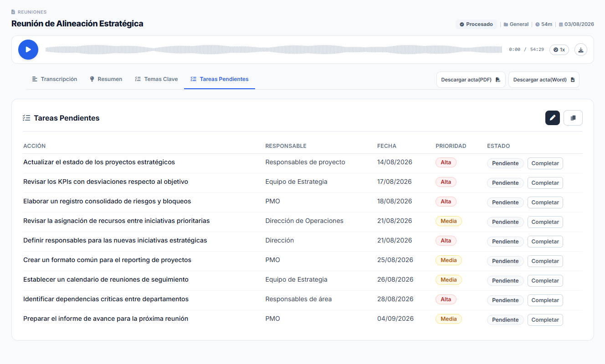
Task: Click the PRIORIDAD column header
Action: (x=451, y=146)
